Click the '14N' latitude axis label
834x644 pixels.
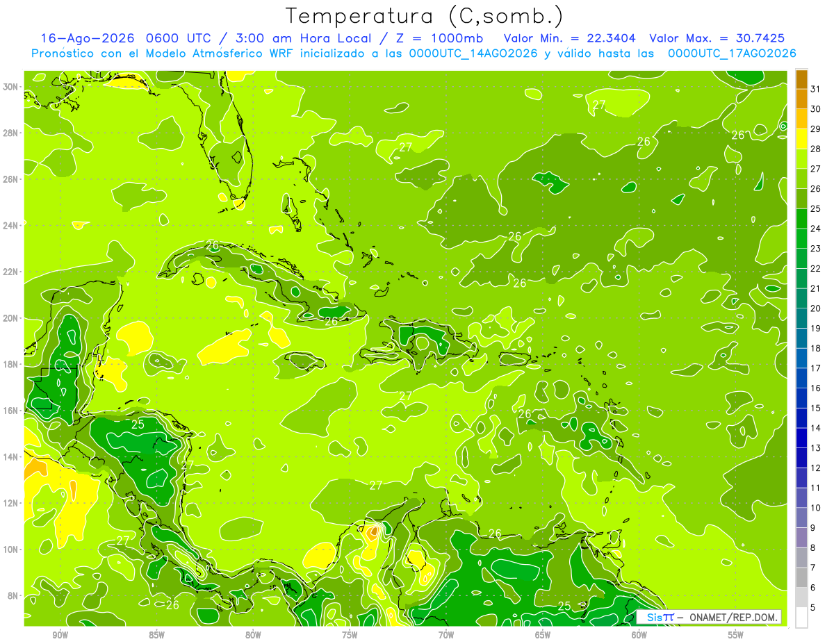pyautogui.click(x=11, y=457)
